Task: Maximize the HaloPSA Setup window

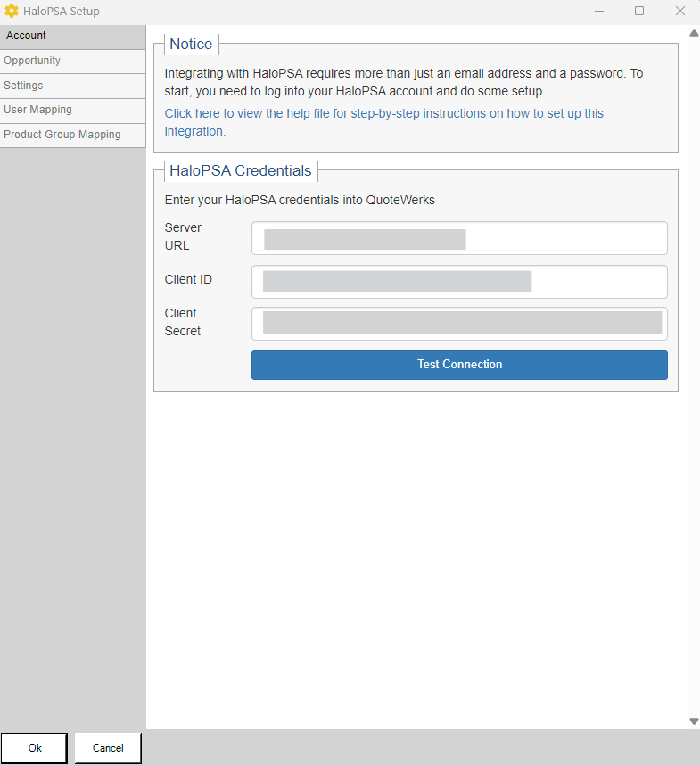Action: (639, 12)
